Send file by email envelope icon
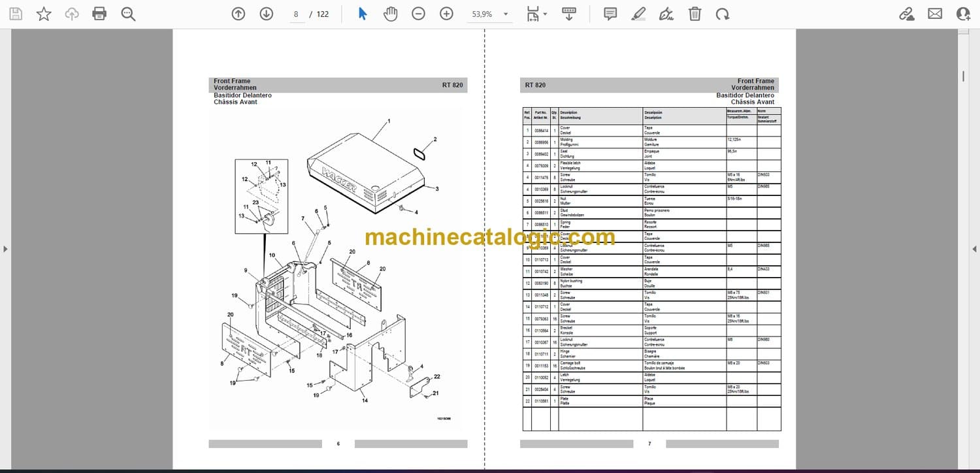 935,14
